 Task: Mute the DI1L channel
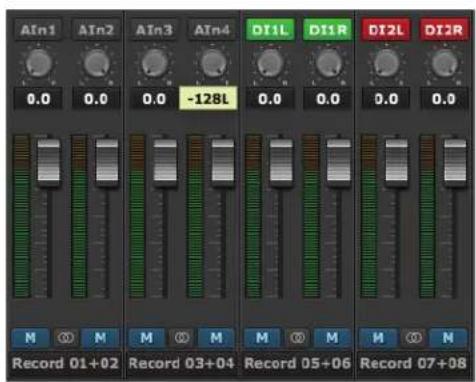tap(263, 338)
